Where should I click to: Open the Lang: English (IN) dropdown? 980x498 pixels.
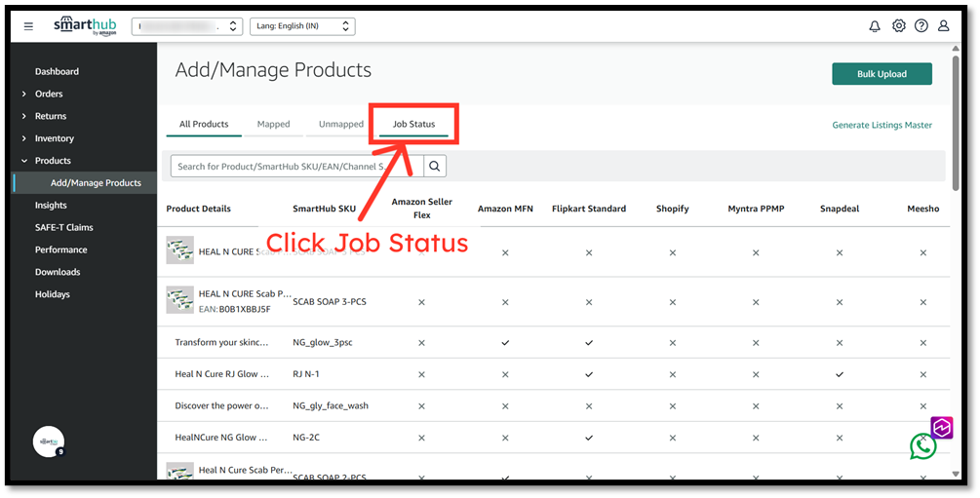302,26
